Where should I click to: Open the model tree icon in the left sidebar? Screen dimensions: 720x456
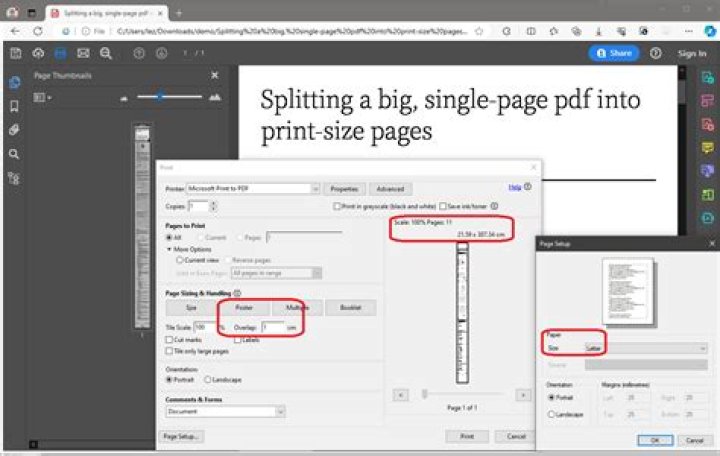tap(14, 178)
